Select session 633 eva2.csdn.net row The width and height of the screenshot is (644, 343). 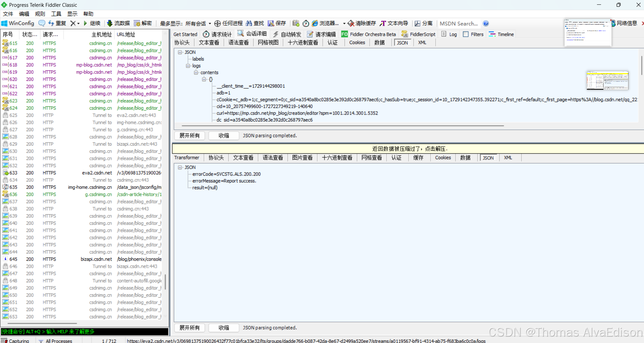[82, 173]
